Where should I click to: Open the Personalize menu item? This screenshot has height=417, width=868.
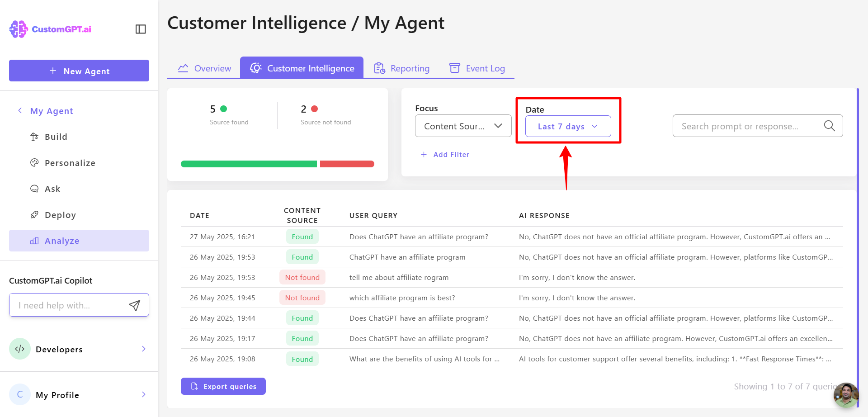(79, 163)
